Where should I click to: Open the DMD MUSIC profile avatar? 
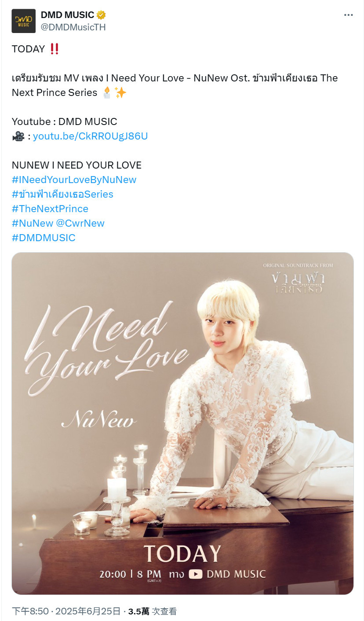point(23,21)
